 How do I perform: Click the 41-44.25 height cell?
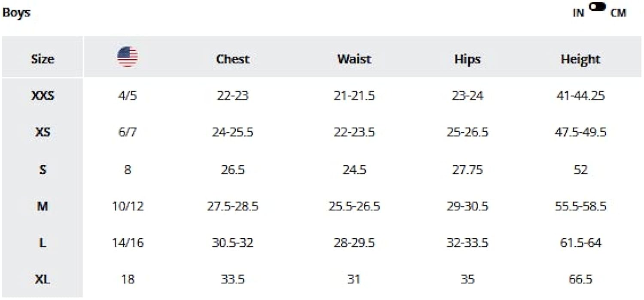click(x=580, y=95)
